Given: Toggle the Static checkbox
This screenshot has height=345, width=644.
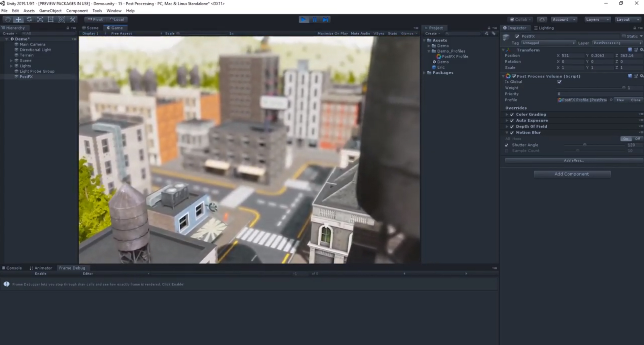Looking at the screenshot, I should [x=623, y=36].
